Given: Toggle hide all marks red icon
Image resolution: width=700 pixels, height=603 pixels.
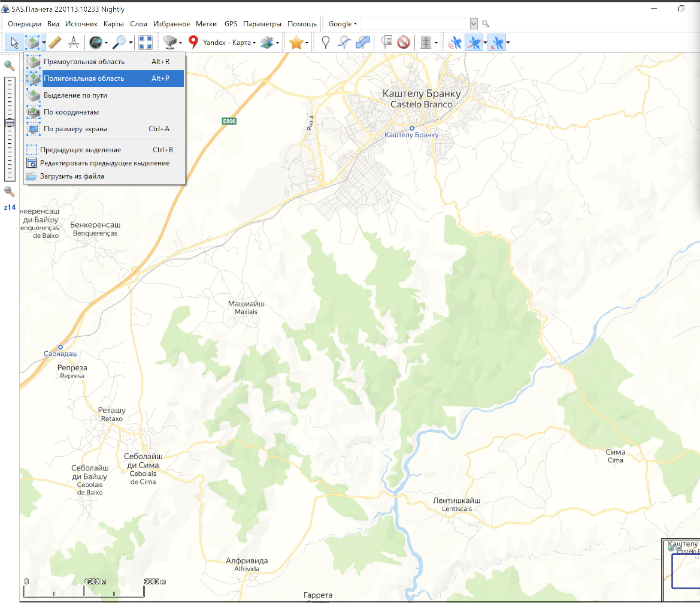Looking at the screenshot, I should point(404,43).
